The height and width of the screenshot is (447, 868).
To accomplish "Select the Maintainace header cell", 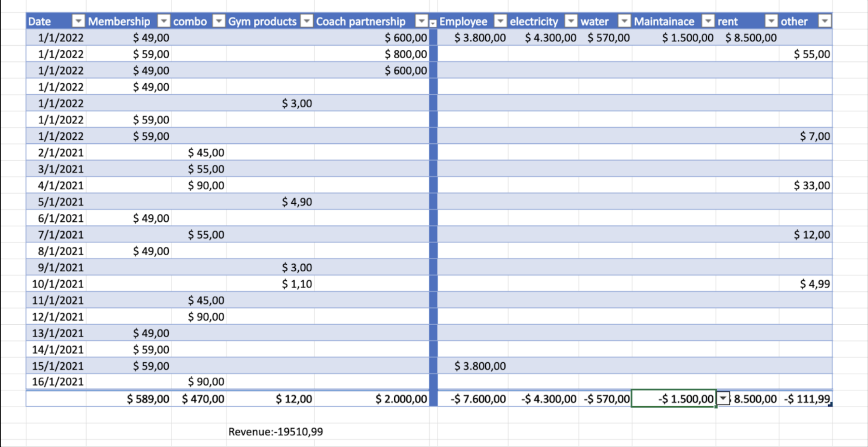I will 674,21.
